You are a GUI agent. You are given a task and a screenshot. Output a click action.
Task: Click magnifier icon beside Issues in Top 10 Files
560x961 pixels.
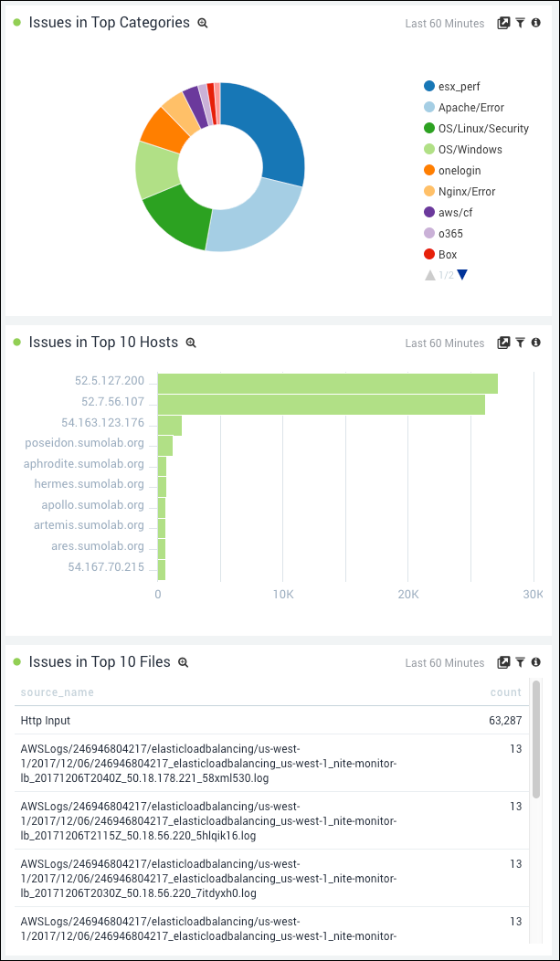point(183,662)
